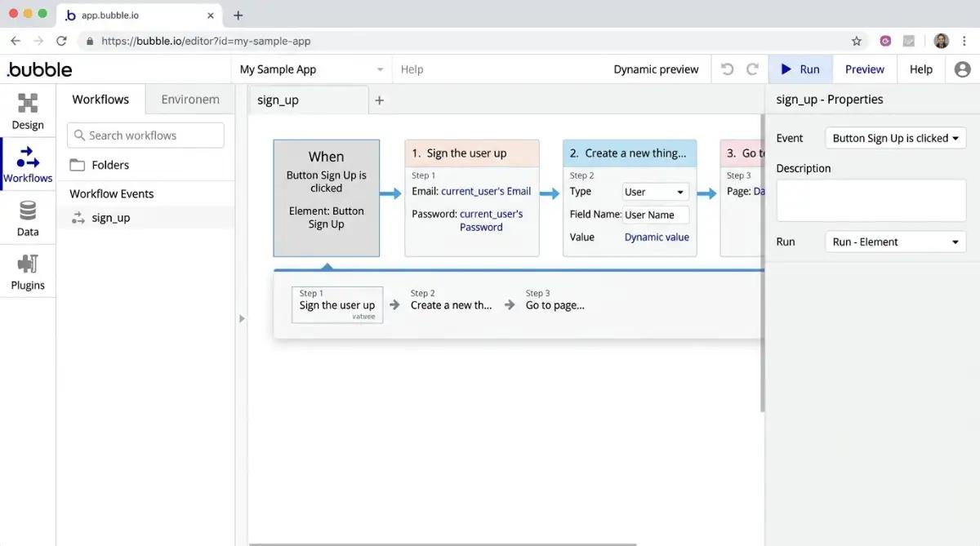Select the sign_up workflow event
Viewport: 980px width, 546px height.
[x=145, y=218]
